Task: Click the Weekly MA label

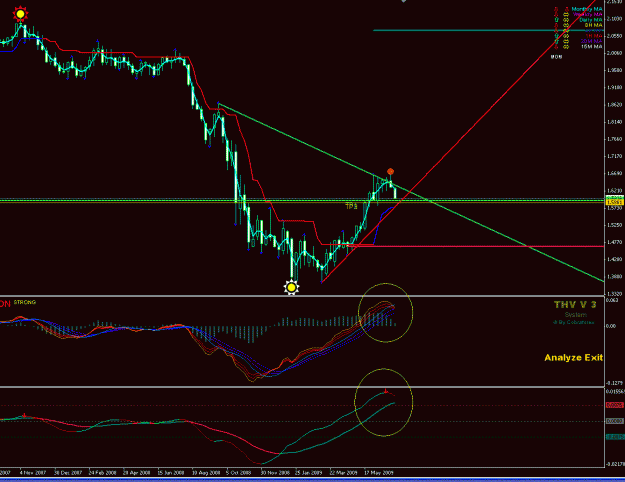Action: point(588,14)
